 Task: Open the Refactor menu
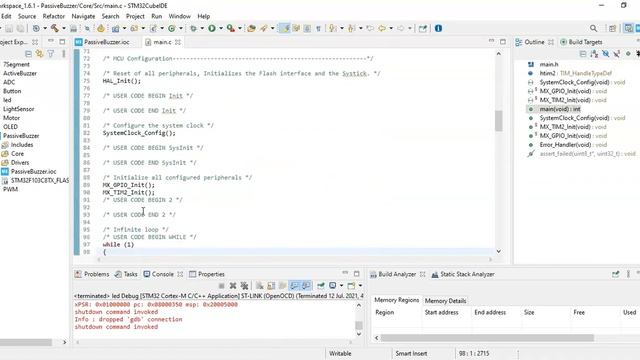coord(54,16)
